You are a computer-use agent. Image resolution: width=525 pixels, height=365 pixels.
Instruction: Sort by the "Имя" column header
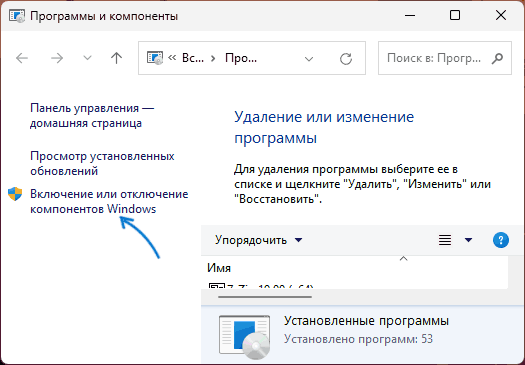click(219, 268)
